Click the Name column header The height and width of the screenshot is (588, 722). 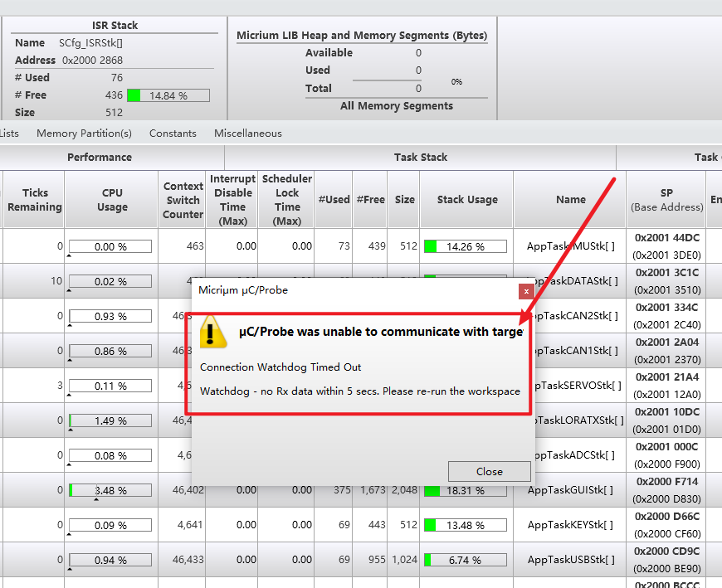click(570, 200)
